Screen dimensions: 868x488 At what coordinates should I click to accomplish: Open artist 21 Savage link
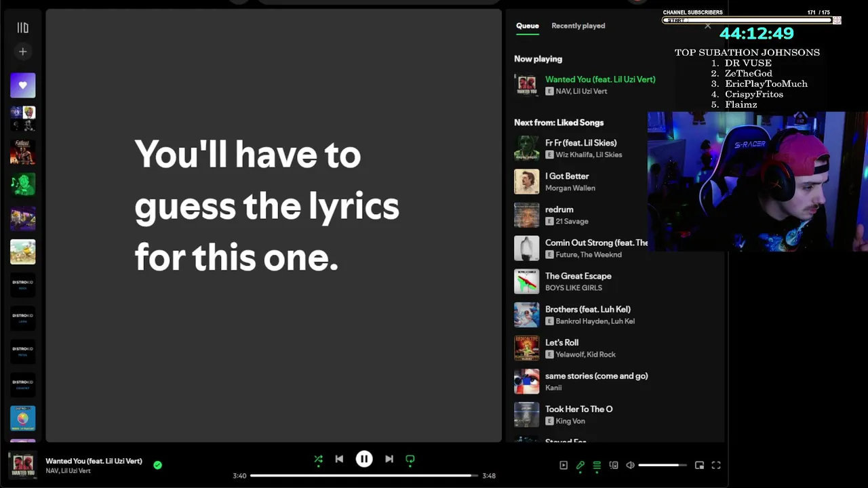(x=572, y=221)
